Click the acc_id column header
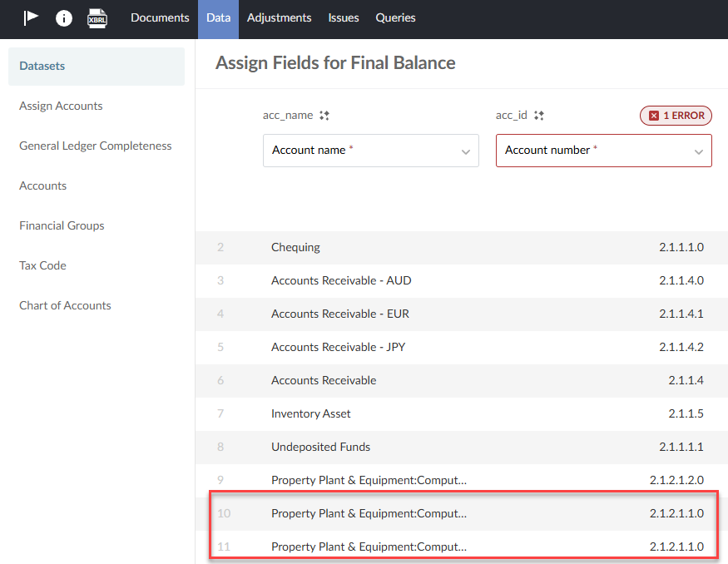This screenshot has width=728, height=564. click(x=511, y=116)
